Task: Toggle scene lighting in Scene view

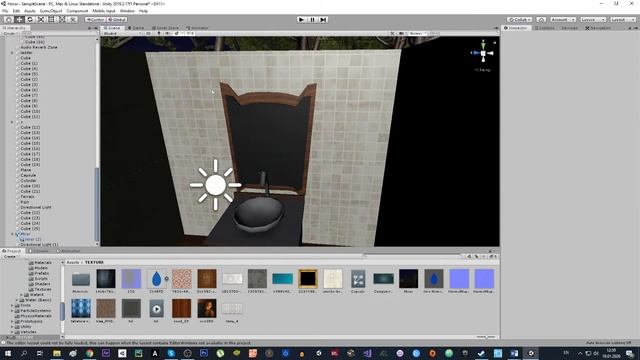Action: pos(159,33)
